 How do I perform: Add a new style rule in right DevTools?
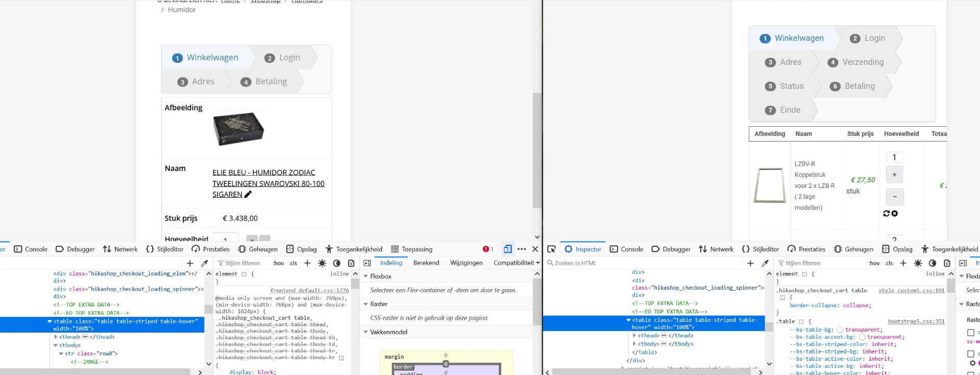click(x=903, y=263)
